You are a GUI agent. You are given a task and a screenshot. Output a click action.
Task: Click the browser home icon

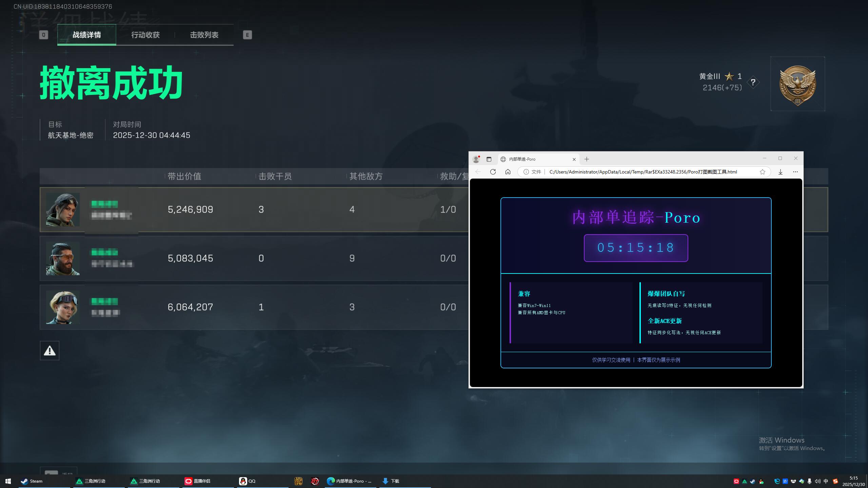508,172
